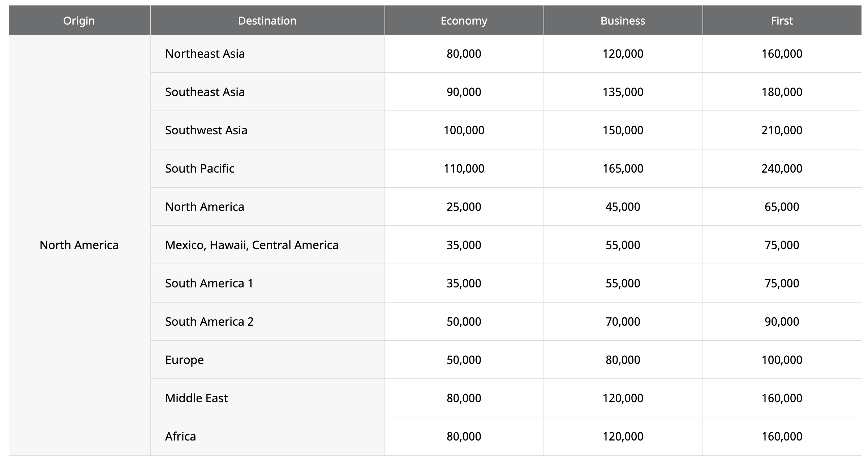Select Mexico, Hawaii, Central America cell

pyautogui.click(x=252, y=245)
